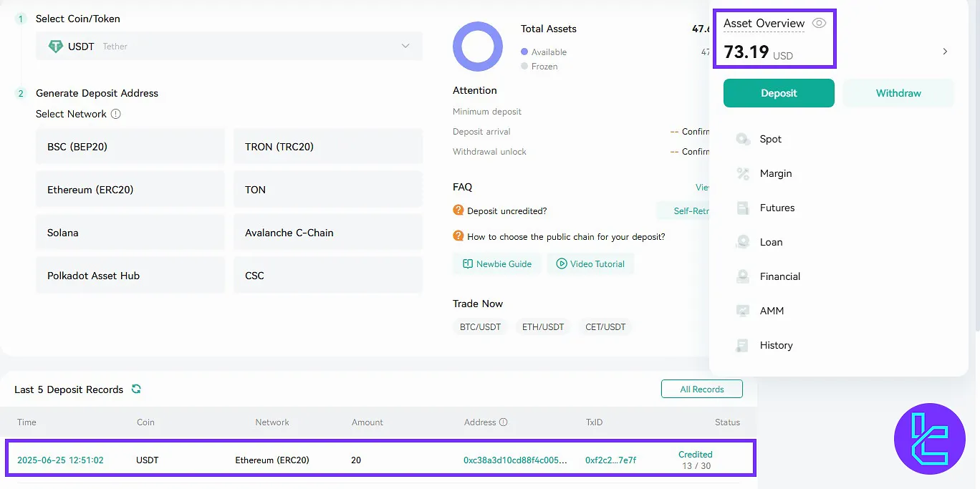The width and height of the screenshot is (980, 489).
Task: Open CET/USDT trading pair
Action: [x=605, y=327]
